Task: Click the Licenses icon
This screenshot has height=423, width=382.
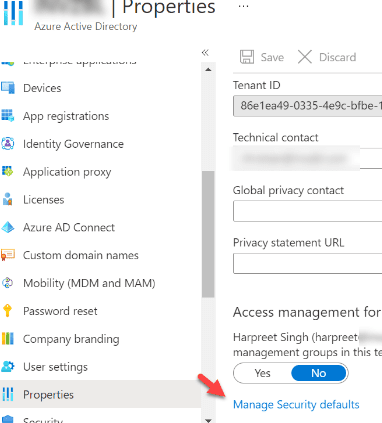Action: (x=8, y=199)
